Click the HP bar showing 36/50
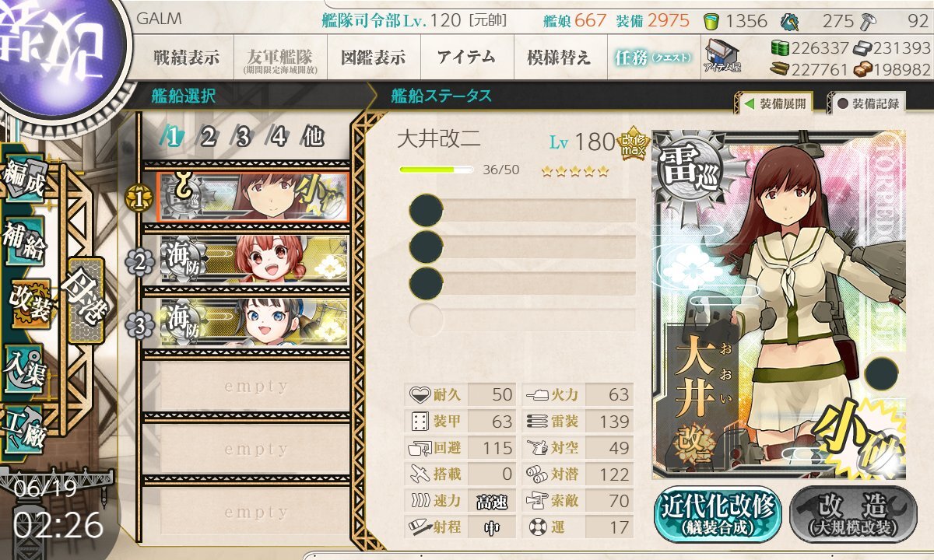This screenshot has height=560, width=934. tap(436, 170)
